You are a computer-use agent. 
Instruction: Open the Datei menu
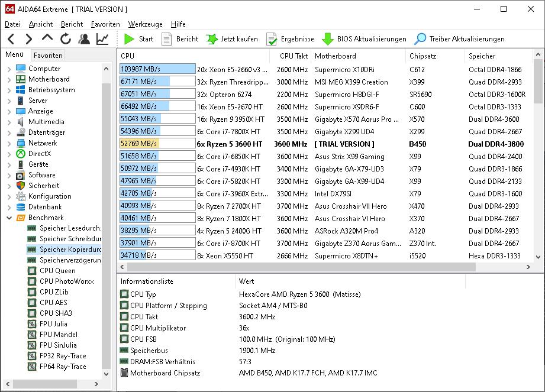tap(12, 24)
